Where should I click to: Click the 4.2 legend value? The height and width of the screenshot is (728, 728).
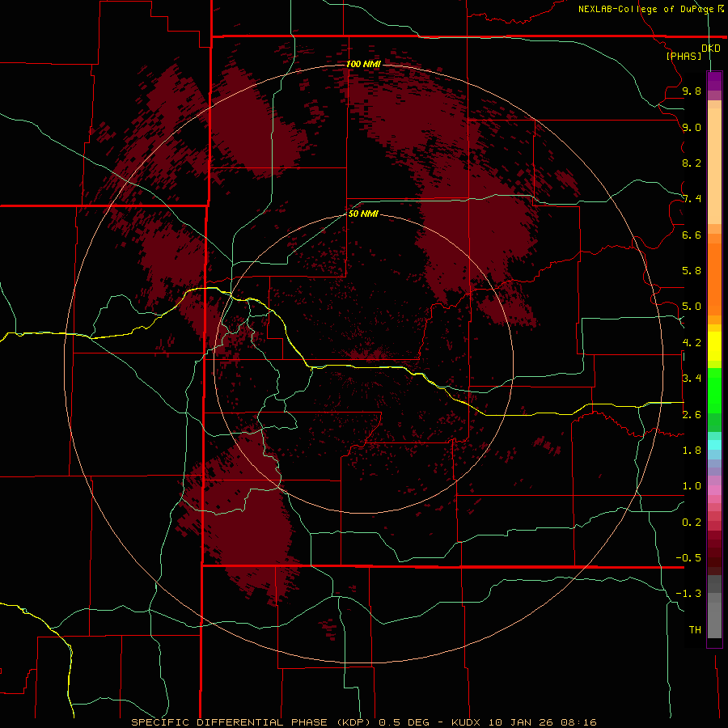click(x=692, y=343)
